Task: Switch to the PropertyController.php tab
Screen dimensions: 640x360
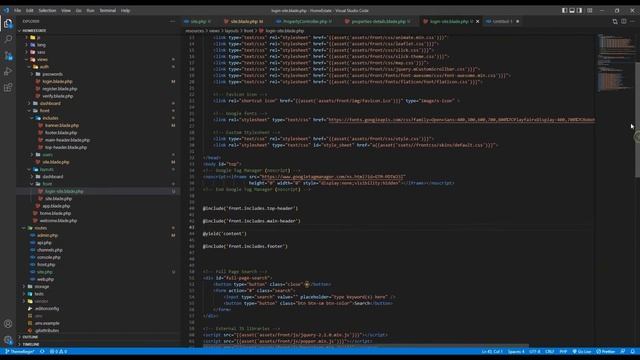Action: 304,21
